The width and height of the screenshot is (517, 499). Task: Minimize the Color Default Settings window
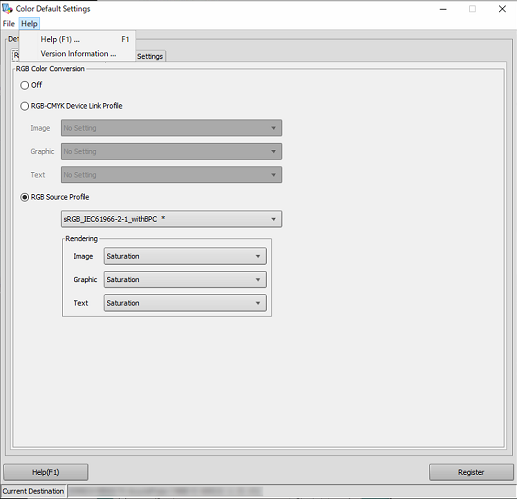point(443,9)
